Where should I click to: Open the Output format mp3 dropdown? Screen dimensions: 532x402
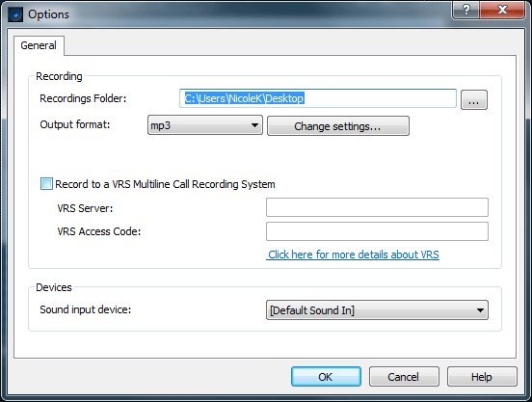click(x=205, y=125)
